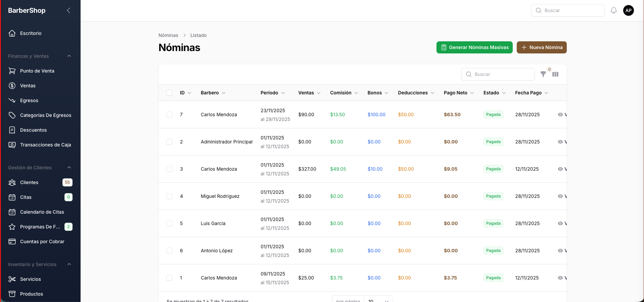Click the Nóminas breadcrumb link
The width and height of the screenshot is (644, 302).
(168, 35)
